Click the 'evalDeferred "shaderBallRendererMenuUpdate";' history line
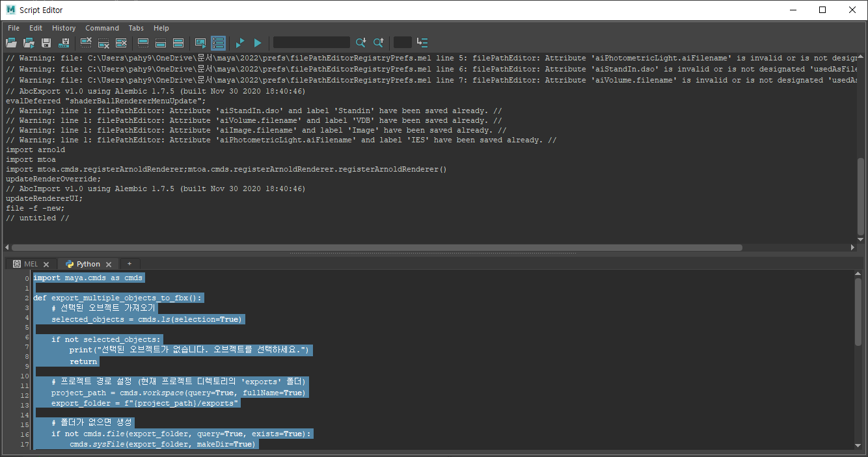Screen dimensions: 868x457 105,101
